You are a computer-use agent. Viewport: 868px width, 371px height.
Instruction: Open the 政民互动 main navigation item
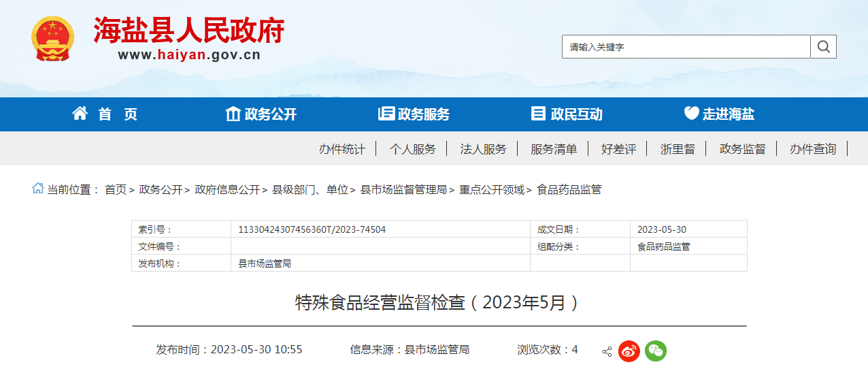(x=576, y=114)
